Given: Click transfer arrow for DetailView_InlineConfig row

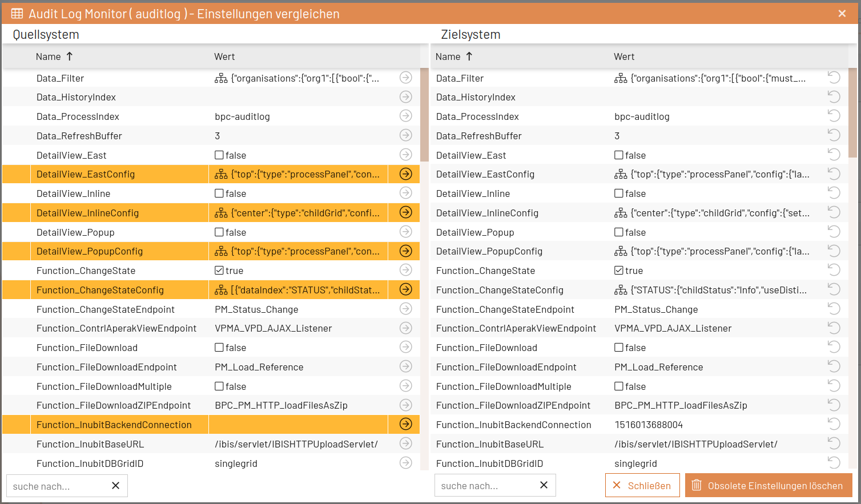Looking at the screenshot, I should pos(405,212).
